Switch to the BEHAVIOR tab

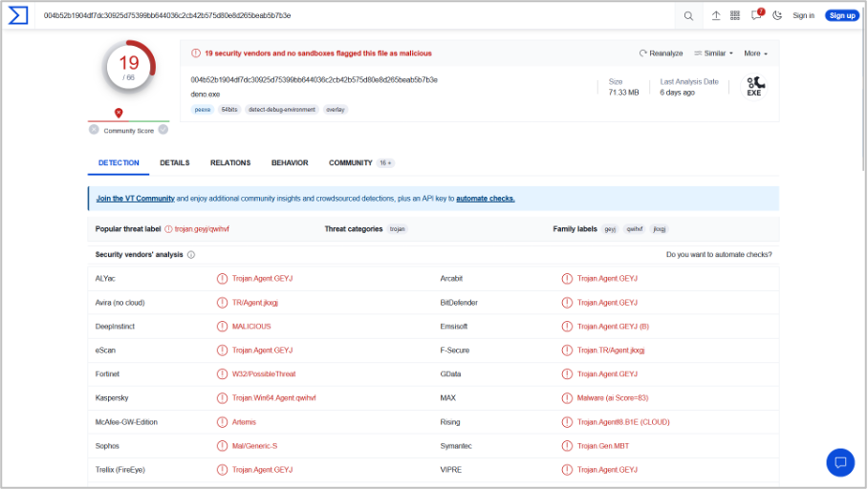coord(290,162)
